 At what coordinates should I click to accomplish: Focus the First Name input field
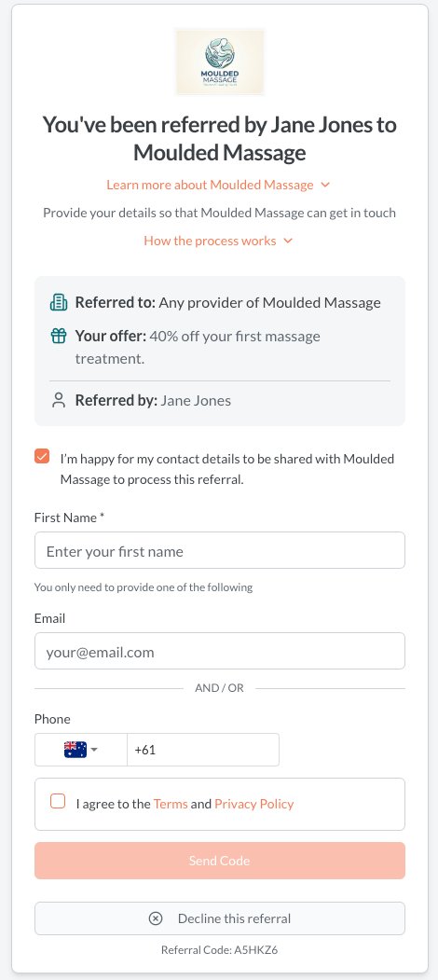click(x=220, y=551)
